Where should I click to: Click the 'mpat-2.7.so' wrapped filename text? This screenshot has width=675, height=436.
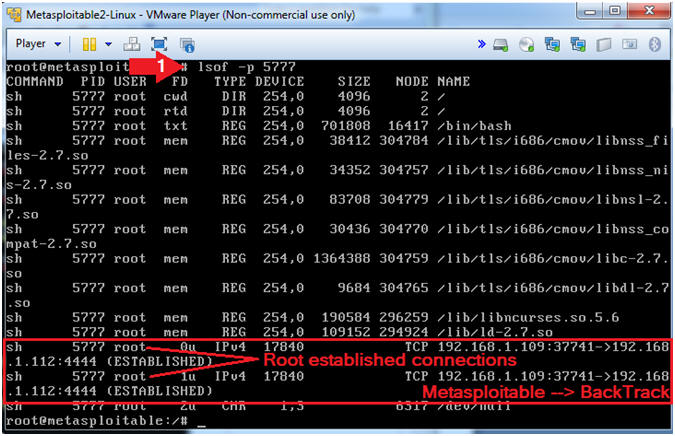click(51, 244)
